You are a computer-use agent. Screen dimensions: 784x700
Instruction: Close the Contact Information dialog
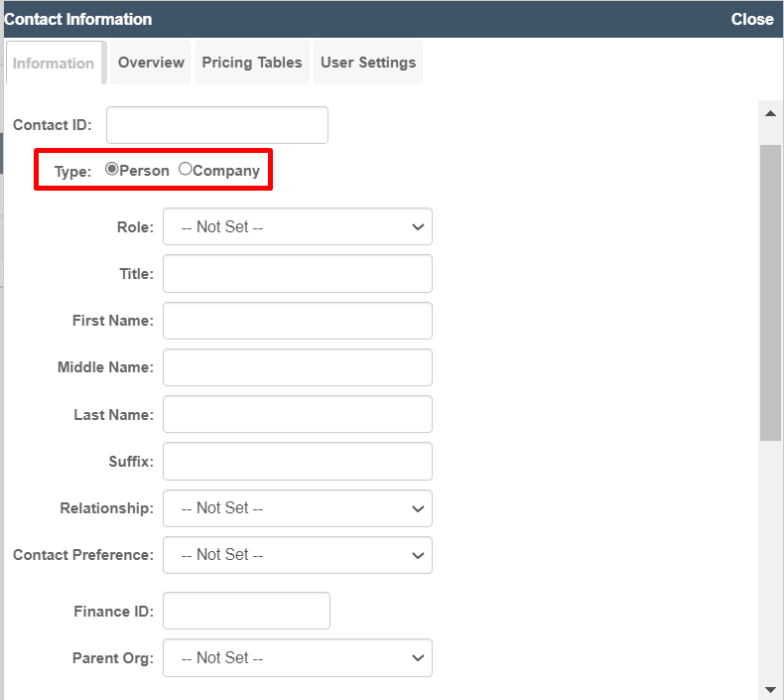(x=752, y=19)
